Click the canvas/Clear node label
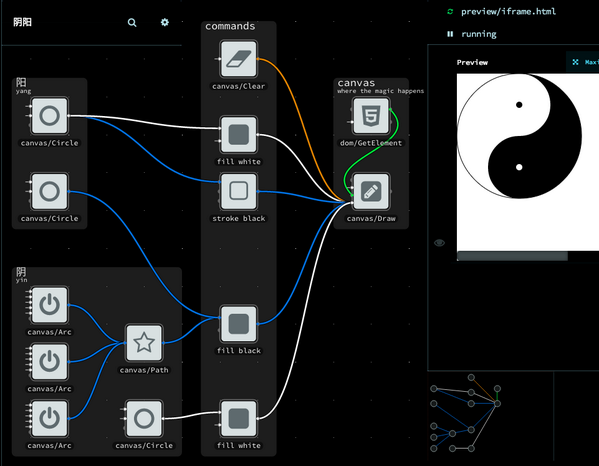The width and height of the screenshot is (599, 466). click(x=238, y=86)
